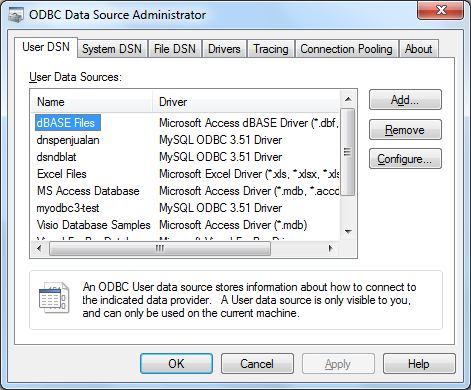This screenshot has height=390, width=471.
Task: Select the myodbc3-test data source
Action: pyautogui.click(x=68, y=208)
